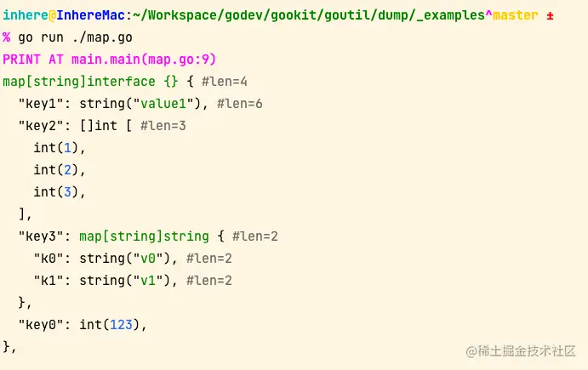Click the watermark text at bottom right
The width and height of the screenshot is (588, 370).
(x=521, y=351)
